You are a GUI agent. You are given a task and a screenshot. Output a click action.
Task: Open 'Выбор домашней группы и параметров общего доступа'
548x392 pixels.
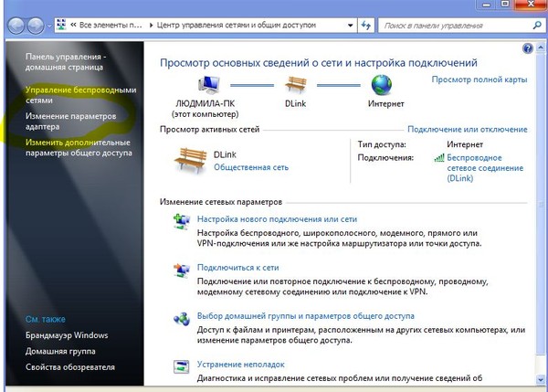coord(305,316)
